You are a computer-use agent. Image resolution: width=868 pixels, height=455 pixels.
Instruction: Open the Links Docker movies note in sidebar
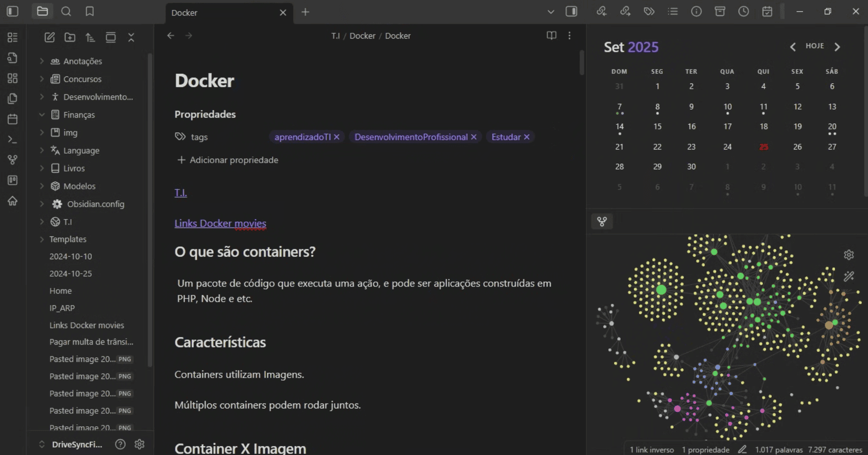87,325
